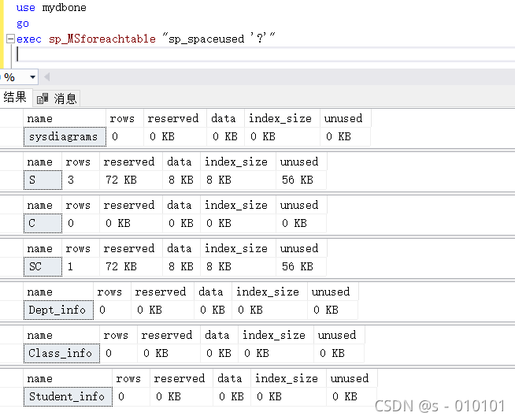Select the Dept_info name cell
The height and width of the screenshot is (420, 515).
(x=58, y=310)
